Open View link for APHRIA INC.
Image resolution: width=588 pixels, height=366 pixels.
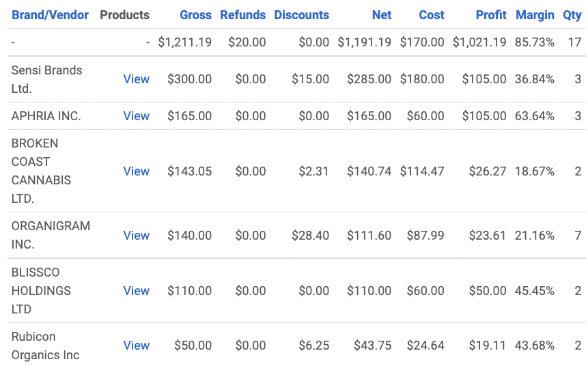coord(136,116)
